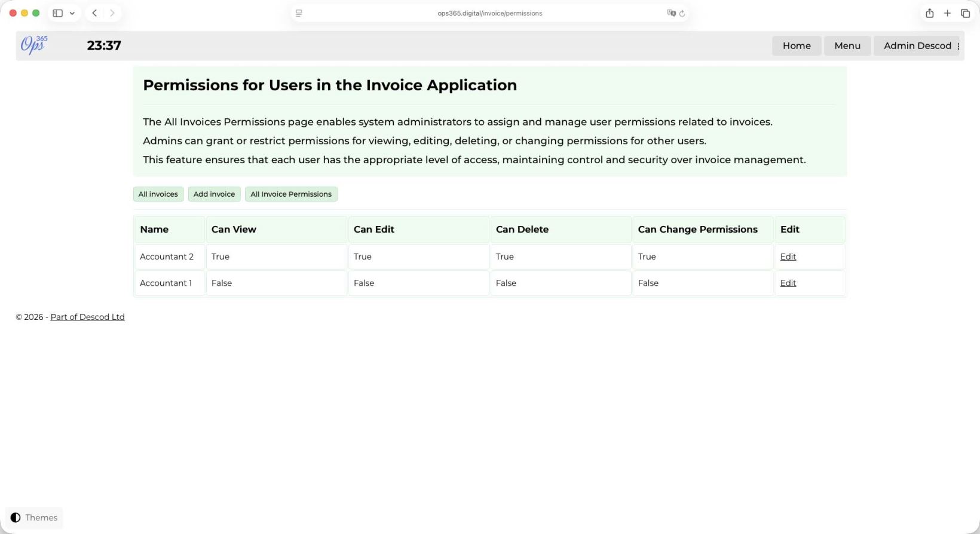980x534 pixels.
Task: Select Accountant 2 name cell
Action: (x=170, y=257)
